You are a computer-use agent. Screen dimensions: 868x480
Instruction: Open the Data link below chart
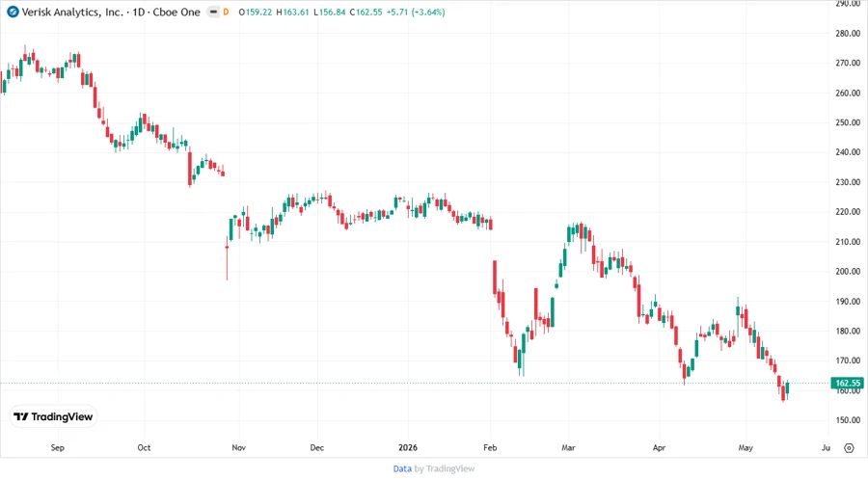(x=402, y=468)
